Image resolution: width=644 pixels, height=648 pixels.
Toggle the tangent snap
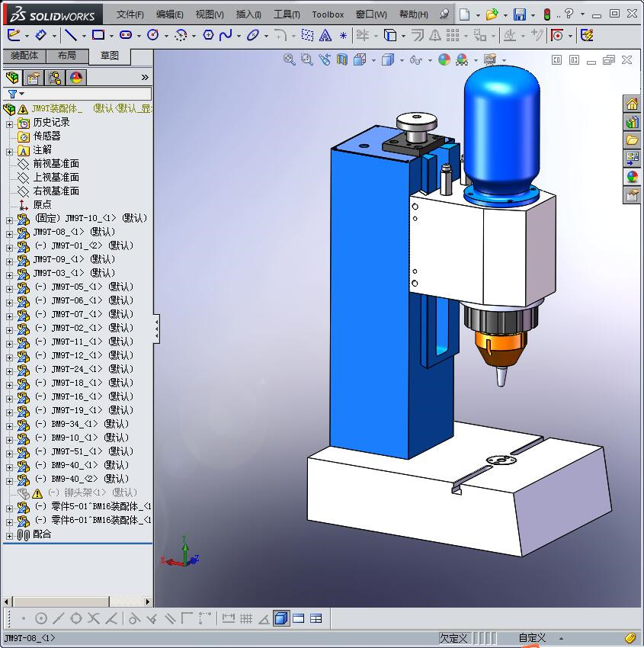coord(134,618)
